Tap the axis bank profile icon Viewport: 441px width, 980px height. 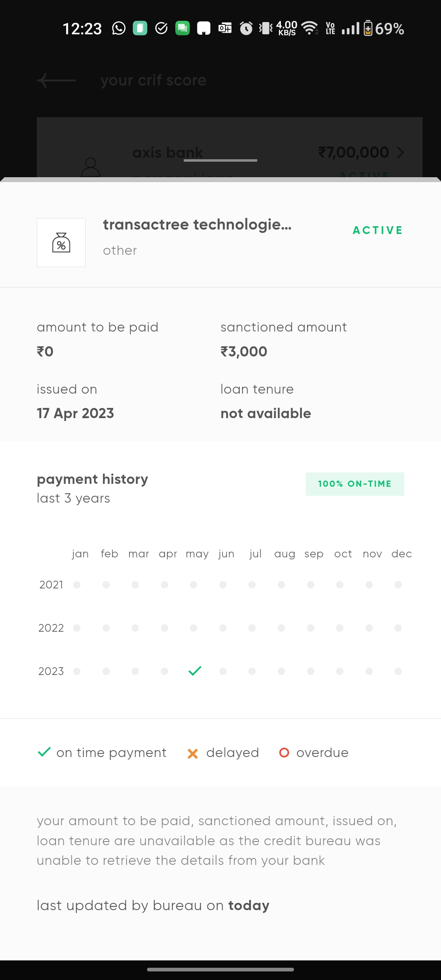click(x=91, y=166)
